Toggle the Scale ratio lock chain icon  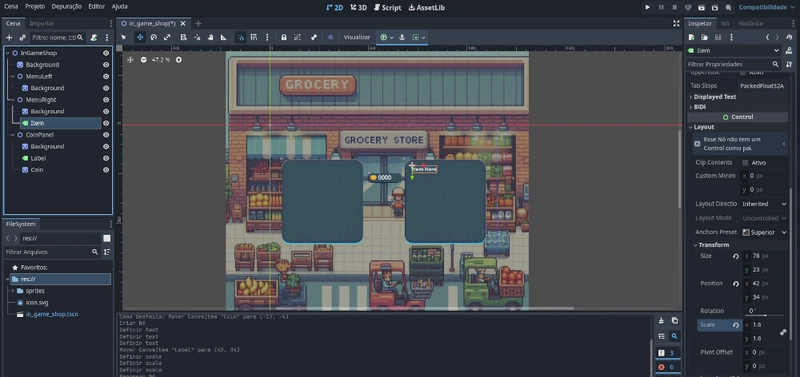pos(783,332)
